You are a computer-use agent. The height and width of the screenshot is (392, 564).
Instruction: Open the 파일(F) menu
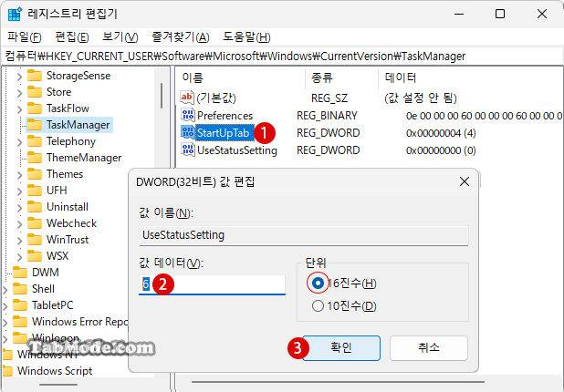24,36
